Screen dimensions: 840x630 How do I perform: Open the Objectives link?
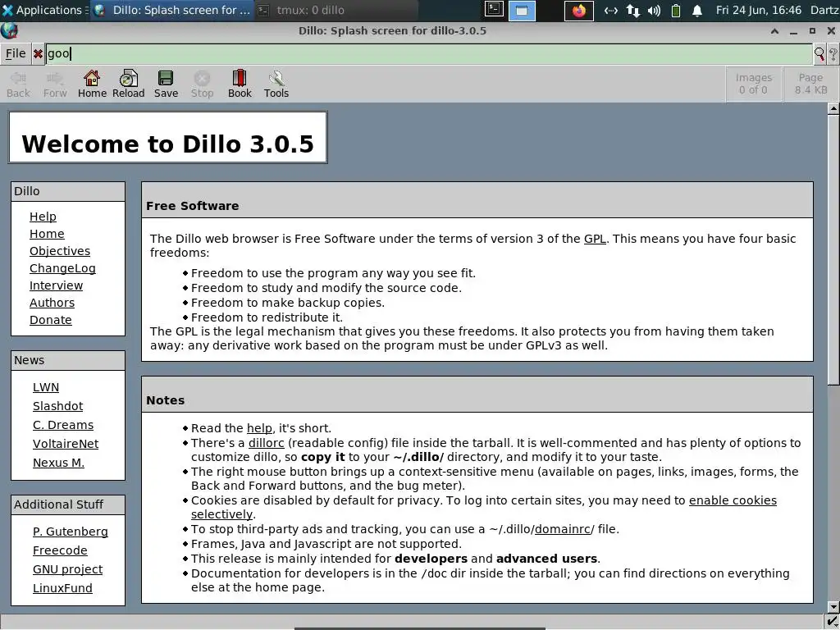59,251
